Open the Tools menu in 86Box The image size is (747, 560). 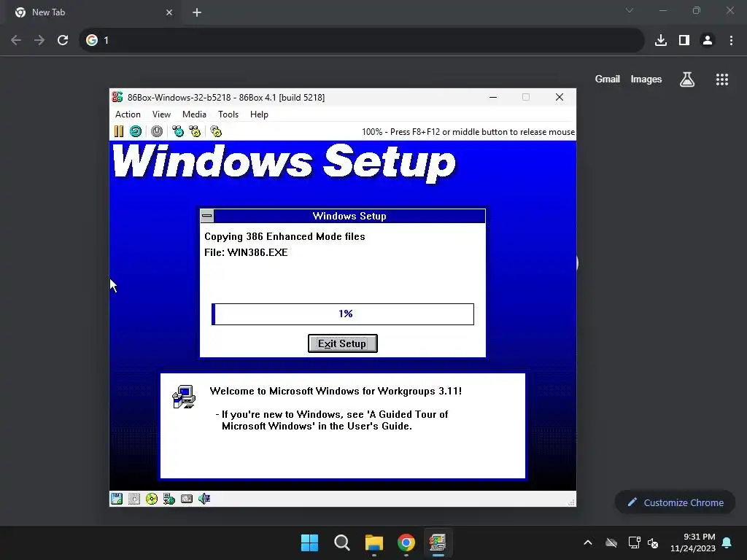point(228,114)
